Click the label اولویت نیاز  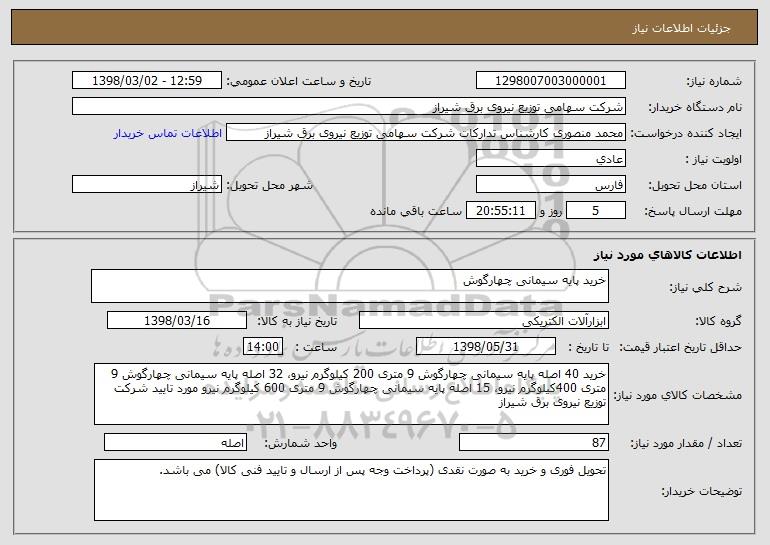[x=714, y=160]
